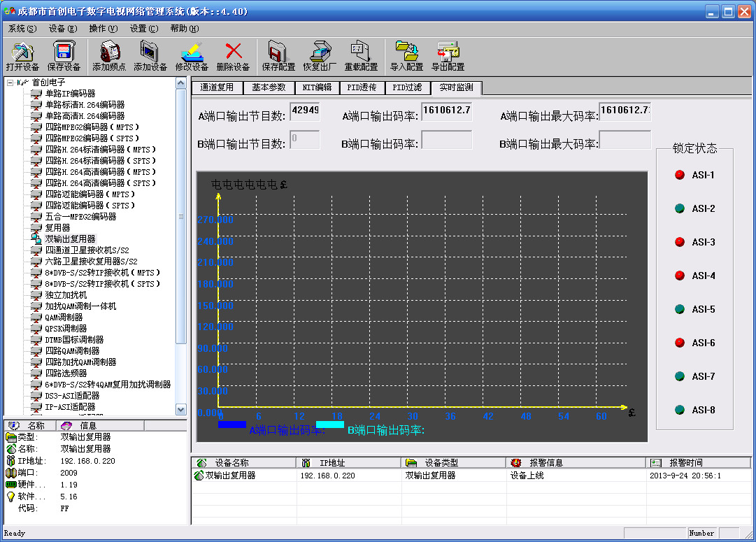Viewport: 756px width, 542px height.
Task: Select 独立加扰机 in device tree
Action: (66, 294)
